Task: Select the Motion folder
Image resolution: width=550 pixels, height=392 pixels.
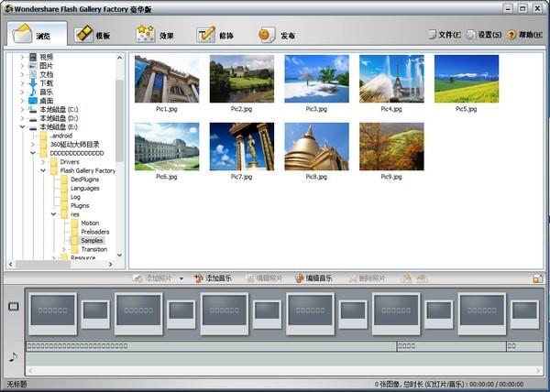Action: [90, 223]
